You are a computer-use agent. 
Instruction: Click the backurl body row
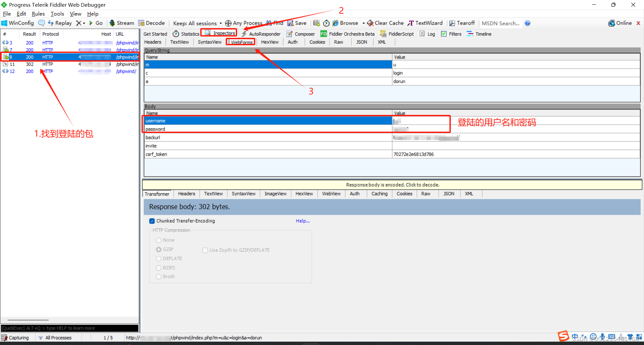(392, 137)
